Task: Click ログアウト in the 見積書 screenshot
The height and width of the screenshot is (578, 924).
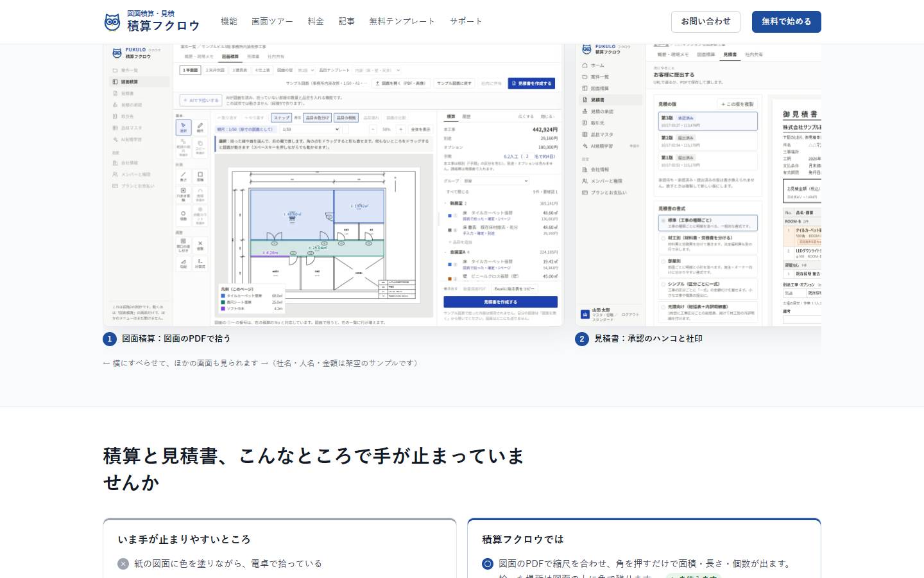Action: (630, 315)
